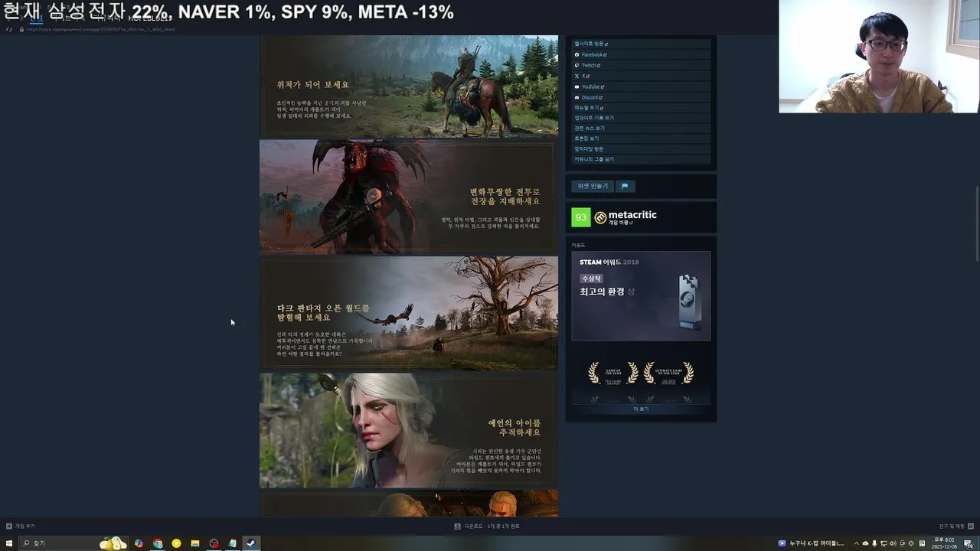Click the page scrollbar thumb
Viewport: 980px width, 551px height.
coord(976,225)
